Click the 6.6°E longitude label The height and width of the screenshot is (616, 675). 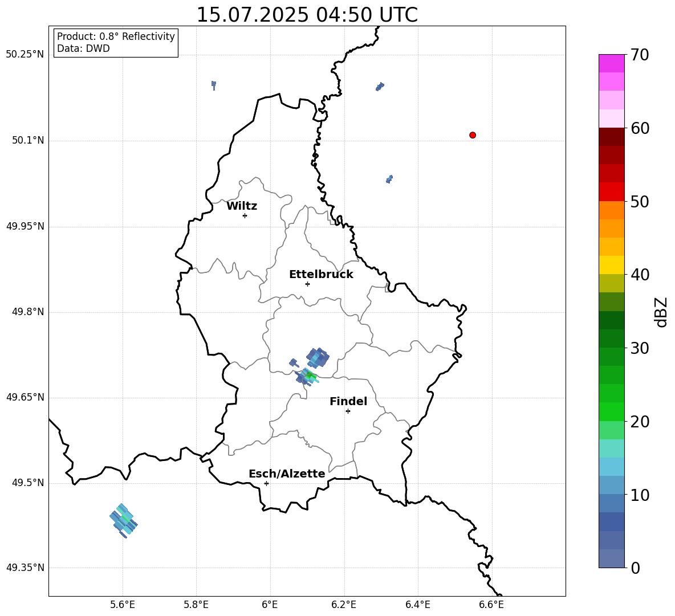(x=491, y=605)
